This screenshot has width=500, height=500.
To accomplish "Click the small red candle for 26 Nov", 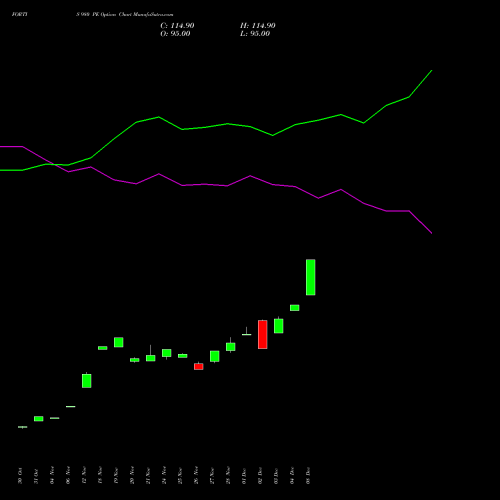I will [199, 366].
